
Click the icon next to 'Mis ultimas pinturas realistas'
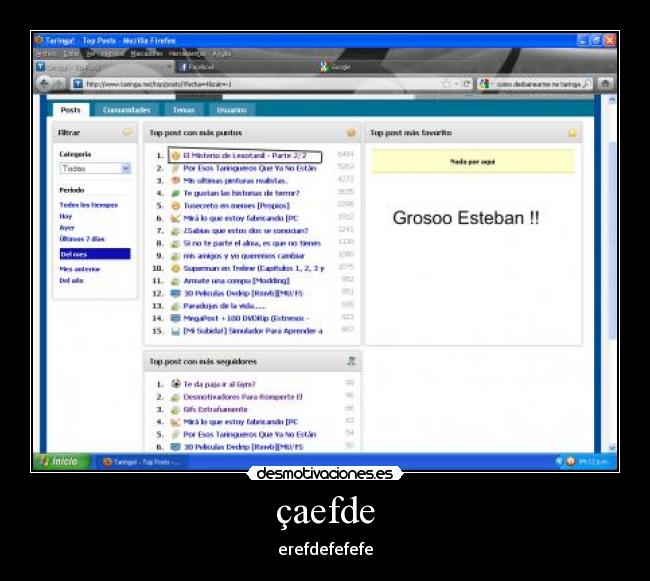tap(176, 181)
